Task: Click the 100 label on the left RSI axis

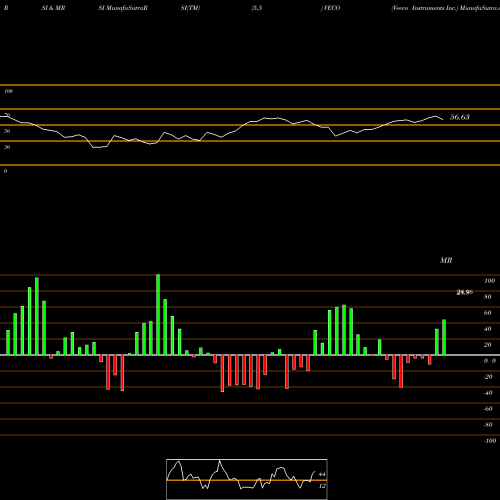Action: point(8,91)
